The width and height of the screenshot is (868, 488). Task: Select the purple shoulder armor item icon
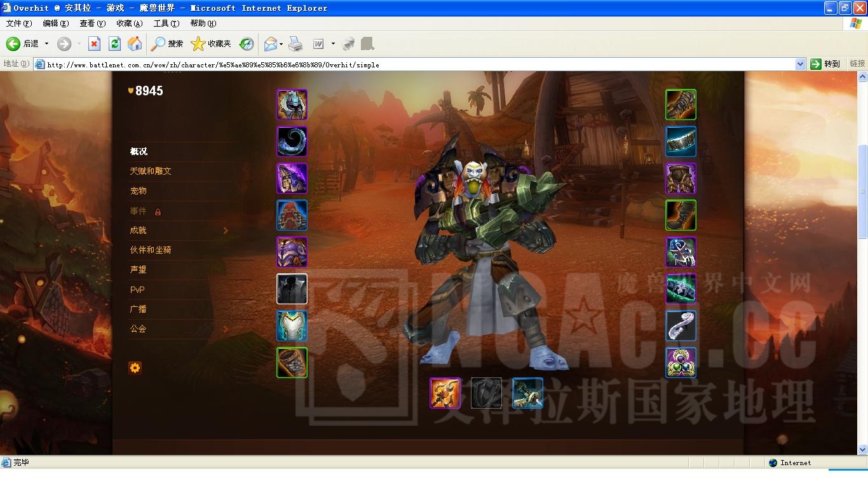[x=292, y=178]
